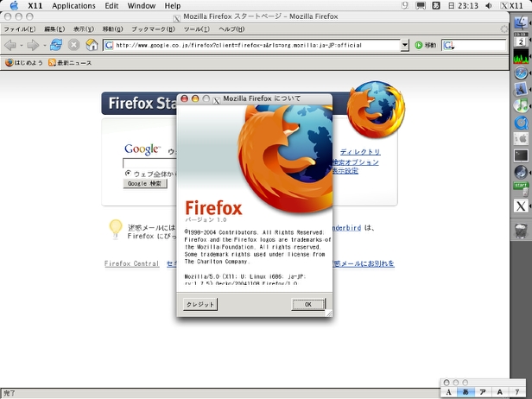The image size is (532, 399).
Task: Click the volume speaker icon in menu bar
Action: [x=489, y=5]
